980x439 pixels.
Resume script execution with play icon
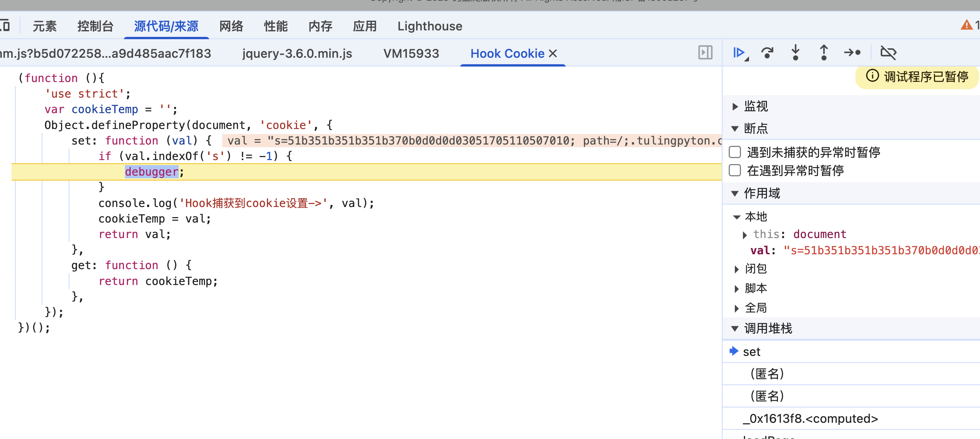(x=739, y=52)
